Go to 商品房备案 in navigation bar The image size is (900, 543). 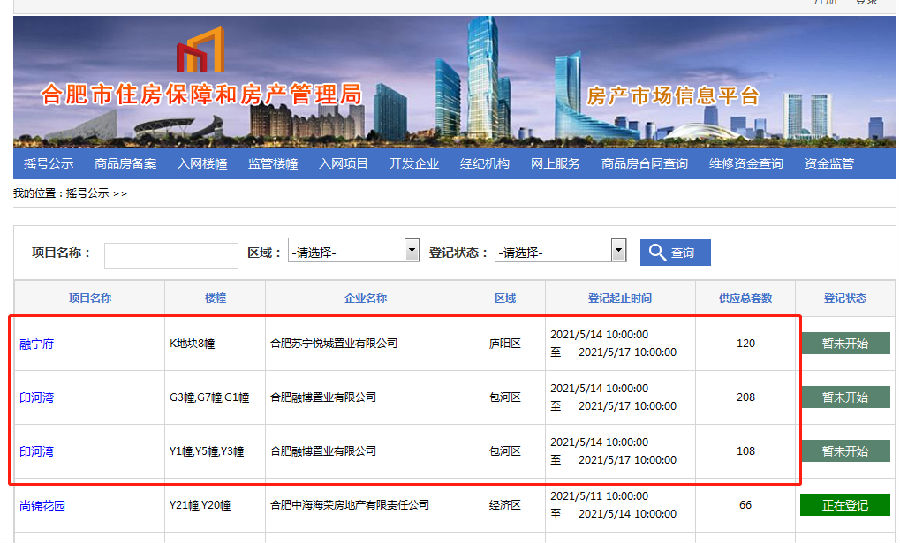click(125, 164)
